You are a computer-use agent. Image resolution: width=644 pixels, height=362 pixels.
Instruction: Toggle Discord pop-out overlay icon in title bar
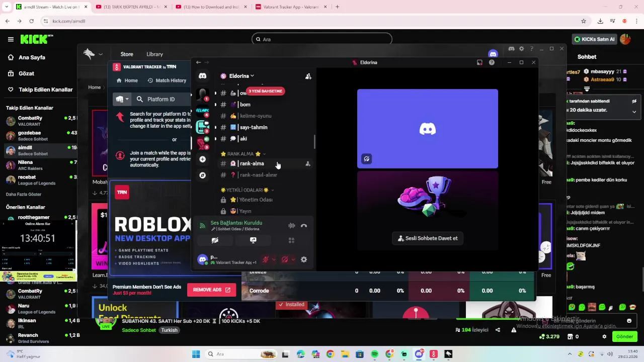[x=479, y=62]
